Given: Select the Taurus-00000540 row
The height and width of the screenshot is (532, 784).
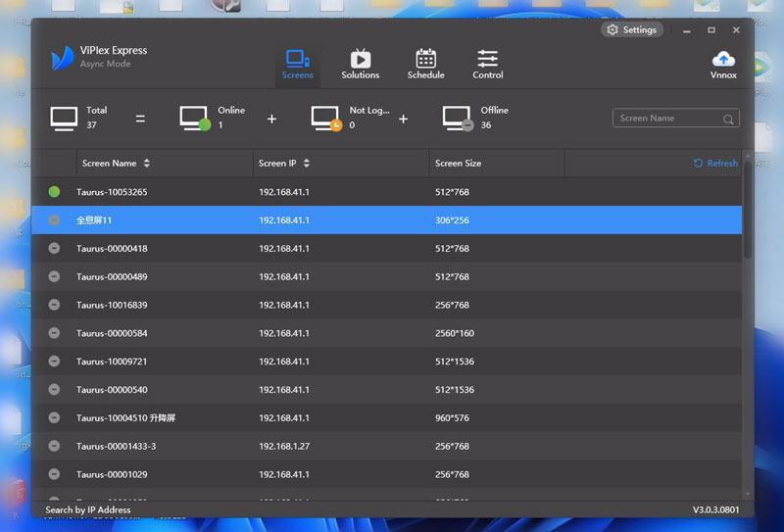Looking at the screenshot, I should pyautogui.click(x=386, y=390).
